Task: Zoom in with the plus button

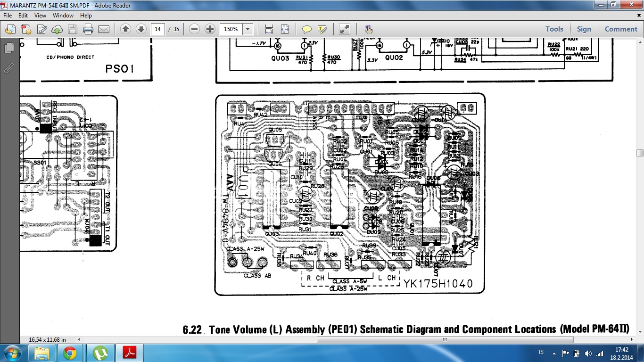Action: tap(210, 29)
